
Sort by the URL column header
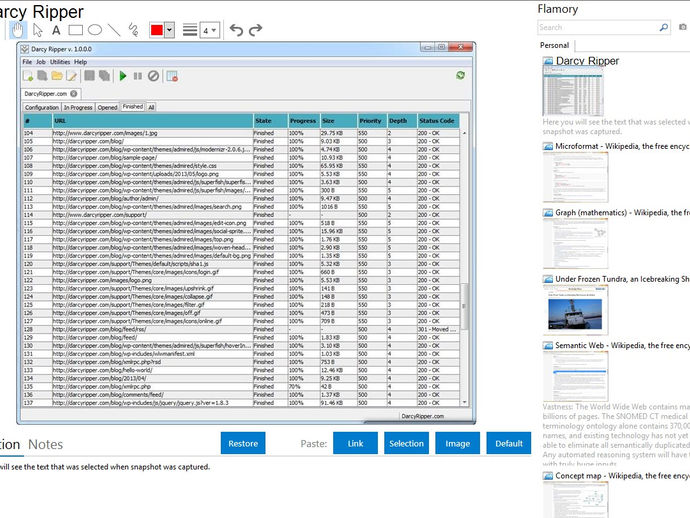(x=153, y=121)
